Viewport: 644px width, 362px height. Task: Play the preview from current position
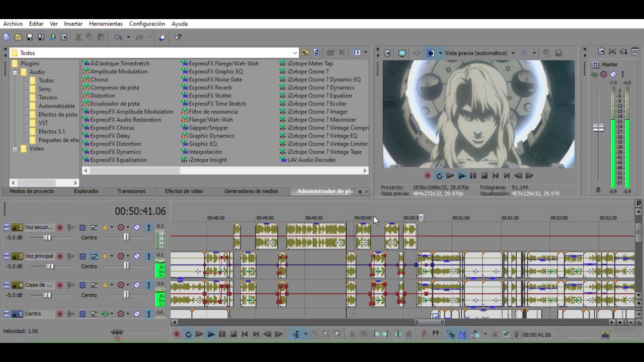pyautogui.click(x=461, y=175)
